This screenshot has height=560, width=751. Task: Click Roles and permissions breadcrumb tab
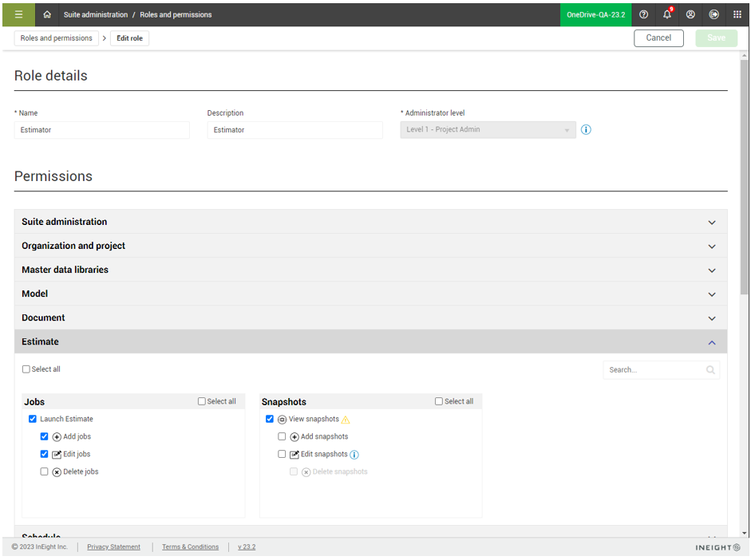click(56, 38)
